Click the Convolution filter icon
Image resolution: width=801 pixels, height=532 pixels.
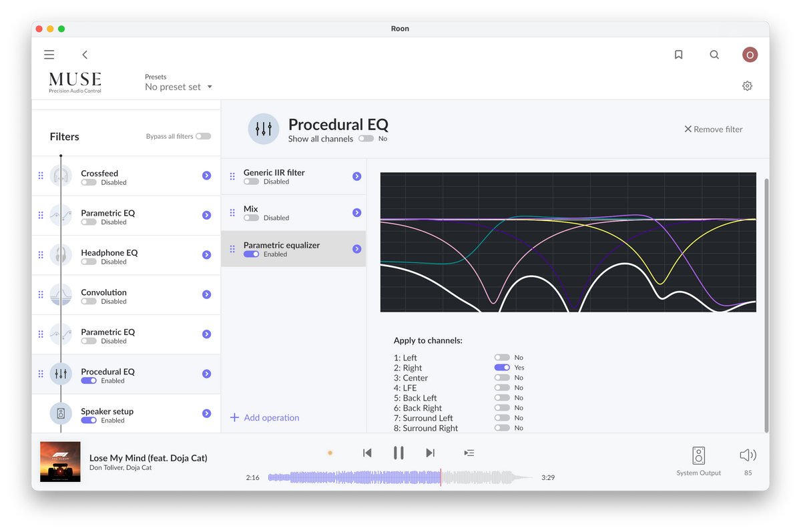(x=61, y=295)
